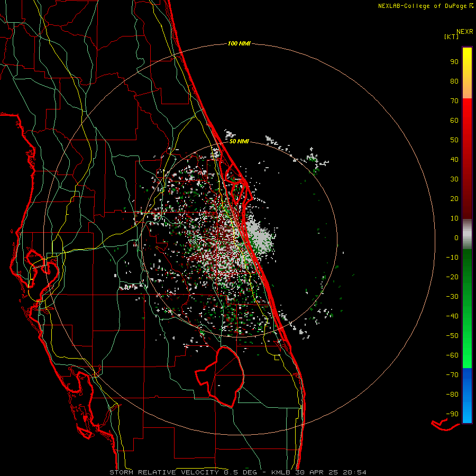The image size is (476, 476).
Task: Click the 50 value on velocity scale
Action: (454, 140)
